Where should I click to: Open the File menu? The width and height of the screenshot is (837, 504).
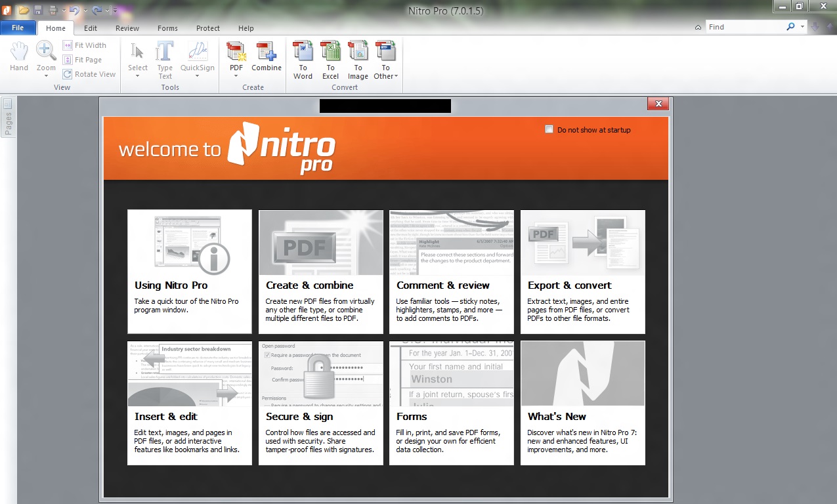tap(18, 28)
